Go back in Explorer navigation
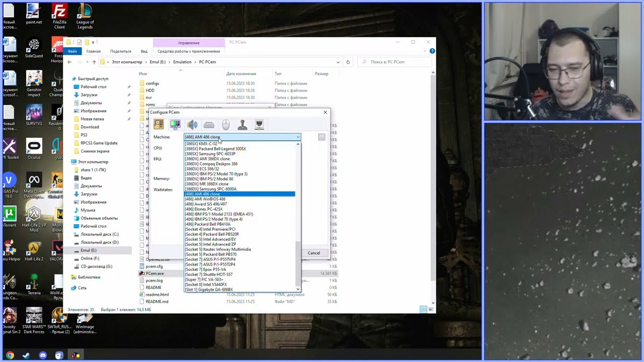 click(x=69, y=62)
